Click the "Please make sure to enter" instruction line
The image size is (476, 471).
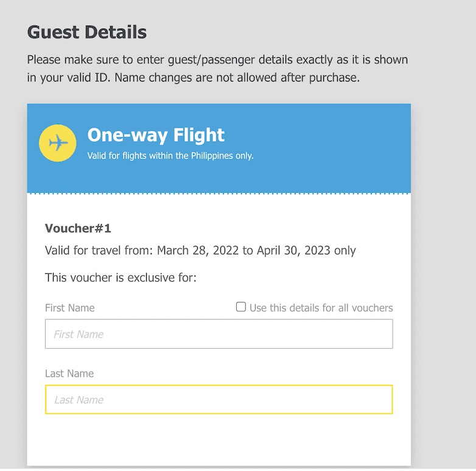pos(217,60)
